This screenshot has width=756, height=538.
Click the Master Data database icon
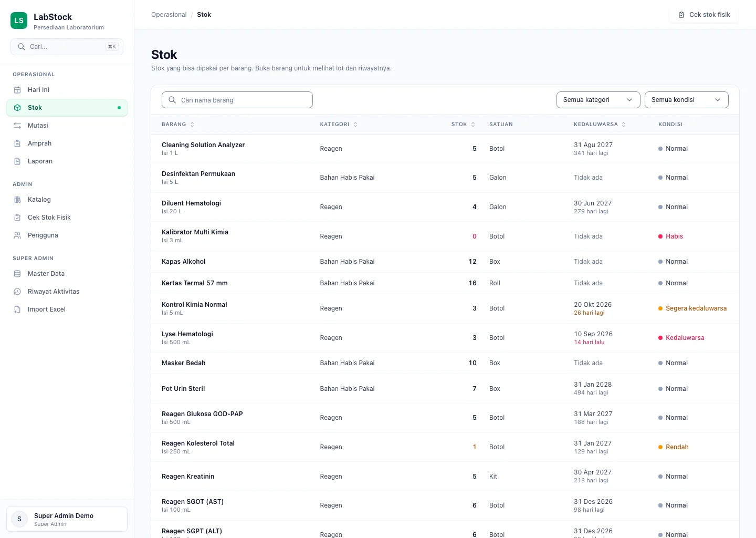point(17,274)
